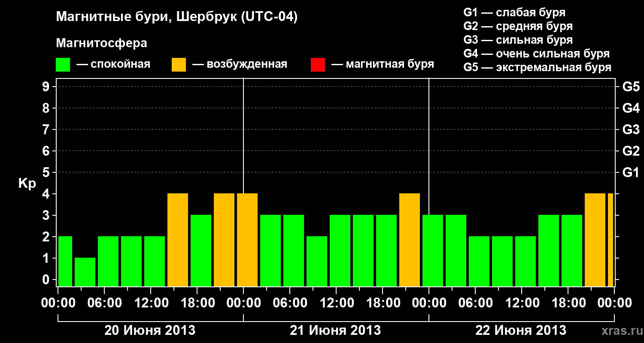
Task: Click orange bar for 21:00–00:00 on 21 June
Action: 410,240
